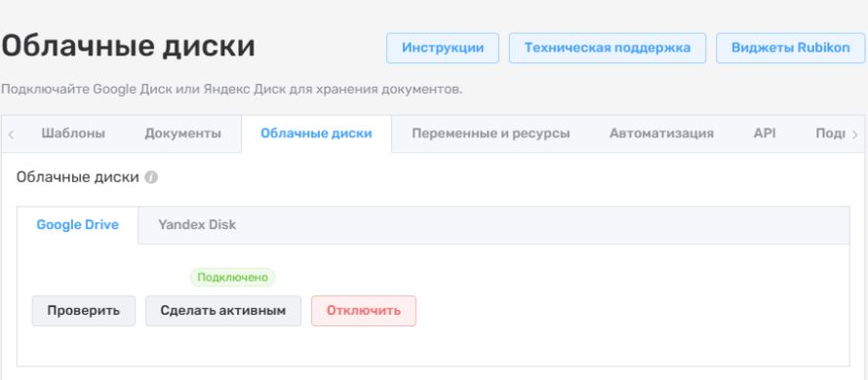Open the API tab
This screenshot has width=868, height=380.
[765, 133]
